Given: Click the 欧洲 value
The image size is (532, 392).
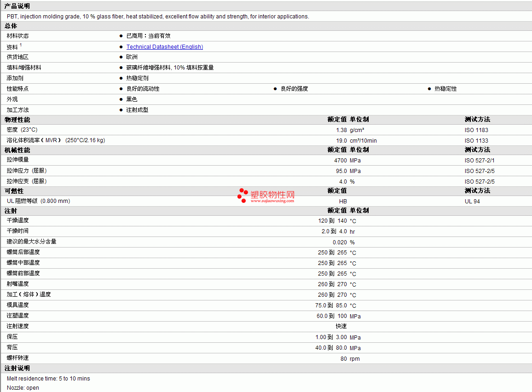Looking at the screenshot, I should tap(132, 57).
